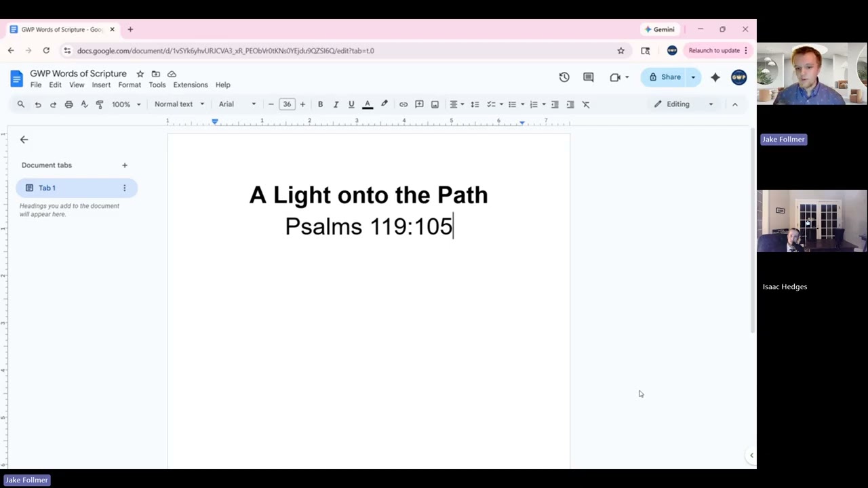The image size is (868, 488).
Task: Open the Insert menu
Action: tap(101, 85)
